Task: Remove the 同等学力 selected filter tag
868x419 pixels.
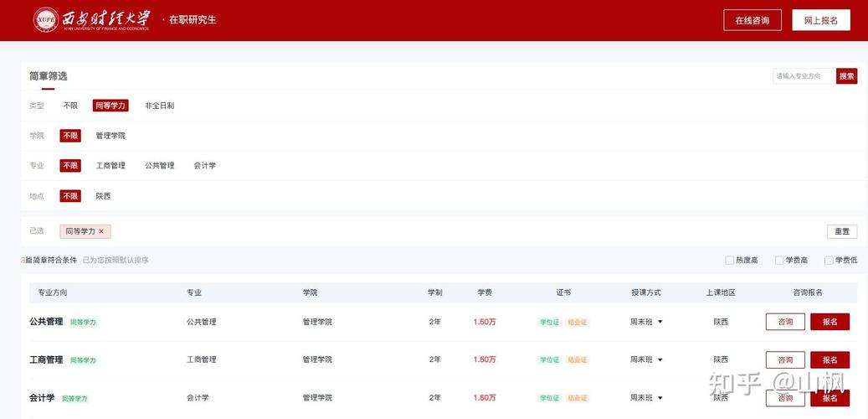Action: coord(101,231)
